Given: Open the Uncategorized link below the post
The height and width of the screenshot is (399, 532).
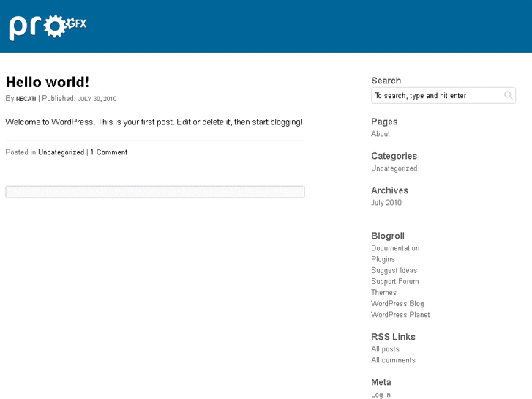Looking at the screenshot, I should [61, 152].
